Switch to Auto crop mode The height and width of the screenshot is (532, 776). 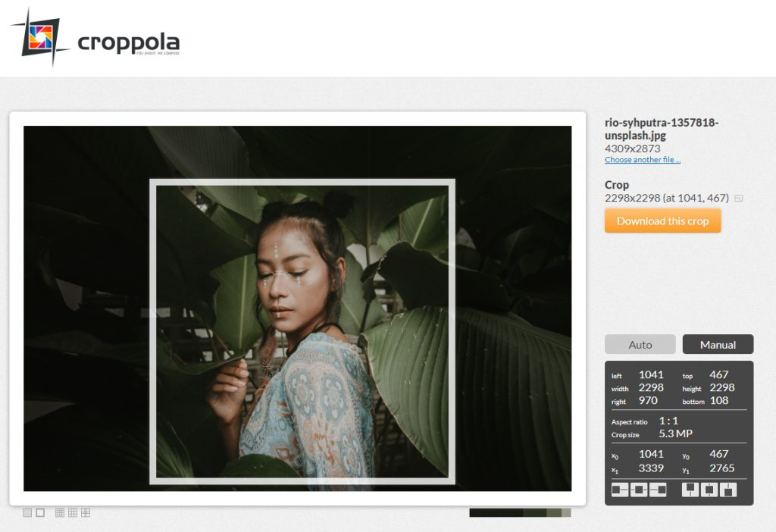click(x=640, y=345)
